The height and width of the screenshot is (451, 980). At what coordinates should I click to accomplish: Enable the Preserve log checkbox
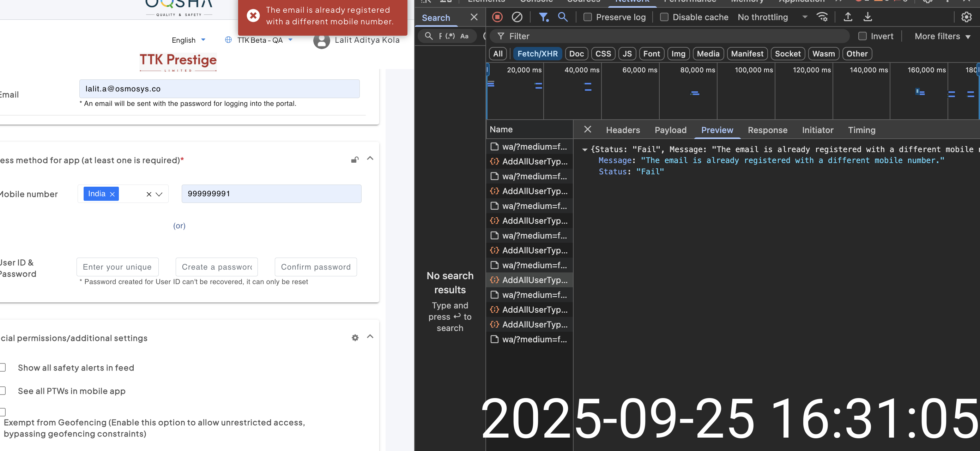pos(587,17)
